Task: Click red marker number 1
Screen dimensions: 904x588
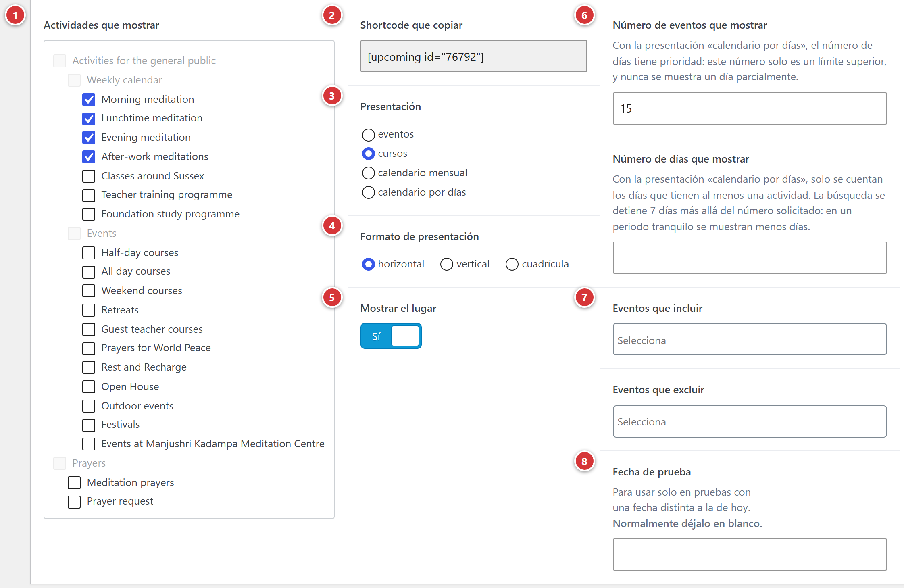Action: pos(15,15)
